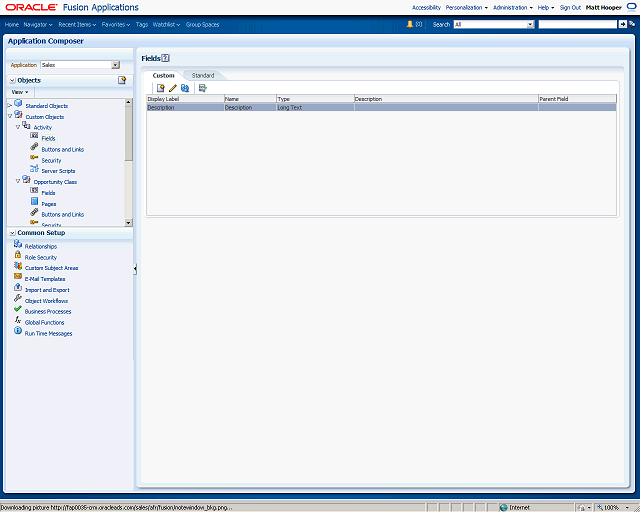Click the Type column header

(x=315, y=99)
